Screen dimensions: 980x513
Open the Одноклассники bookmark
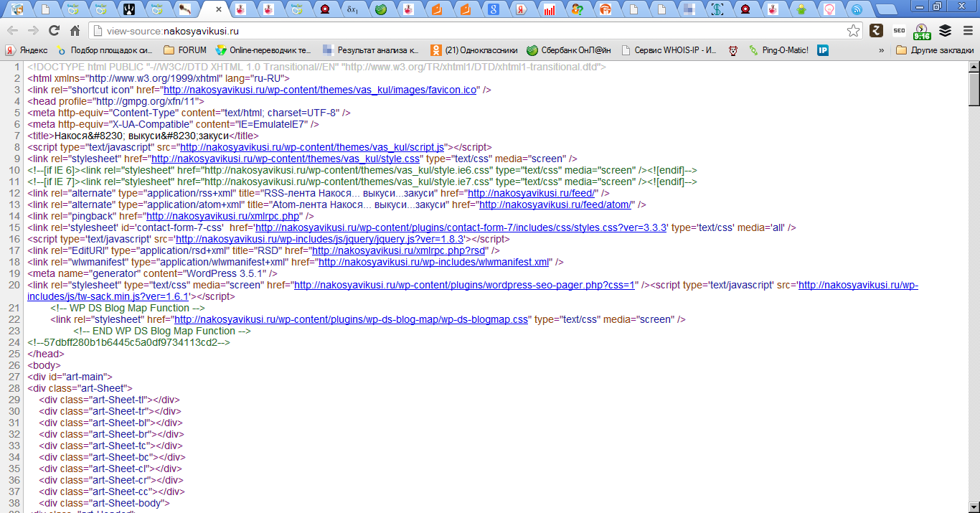(x=474, y=50)
